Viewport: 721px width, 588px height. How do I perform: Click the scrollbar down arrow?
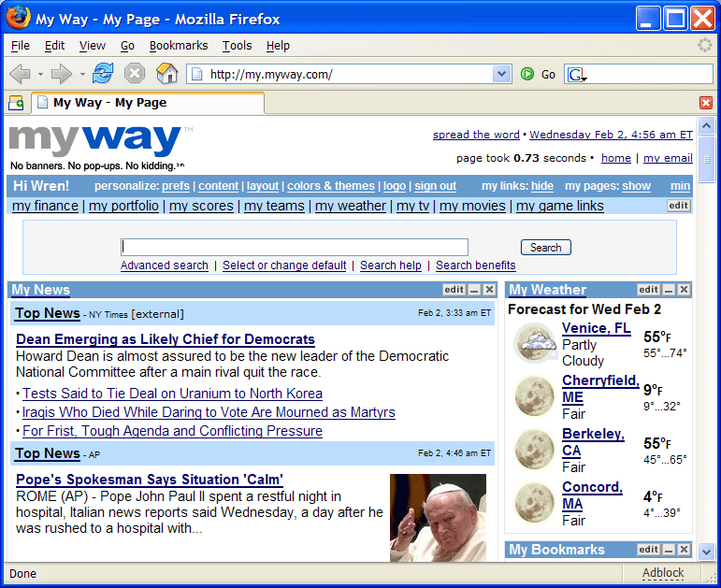pyautogui.click(x=706, y=551)
